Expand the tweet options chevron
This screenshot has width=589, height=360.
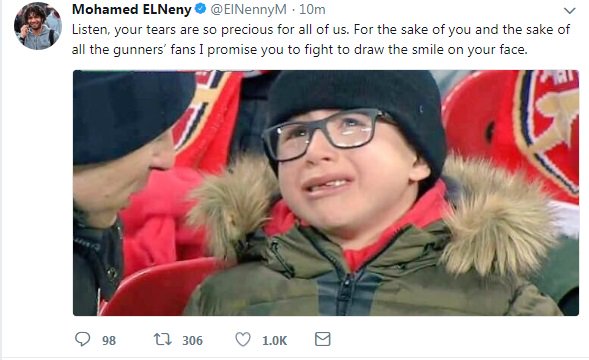[x=570, y=11]
